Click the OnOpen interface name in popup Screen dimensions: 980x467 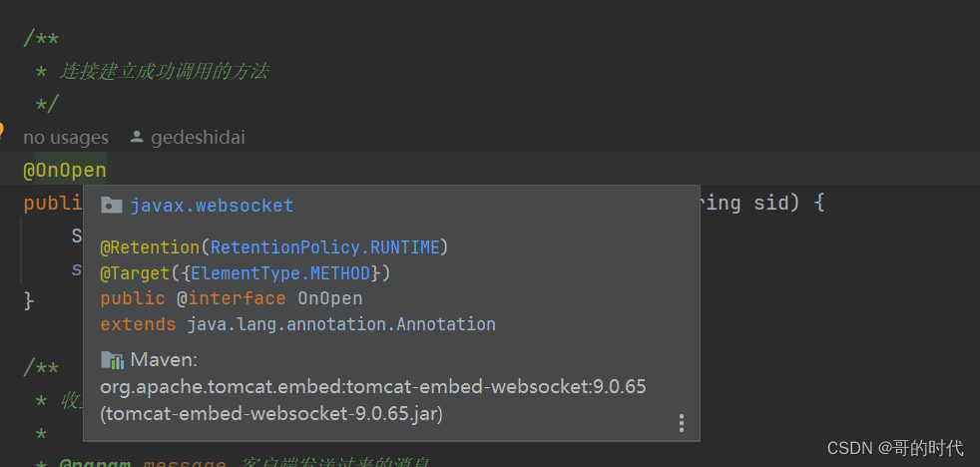click(329, 298)
